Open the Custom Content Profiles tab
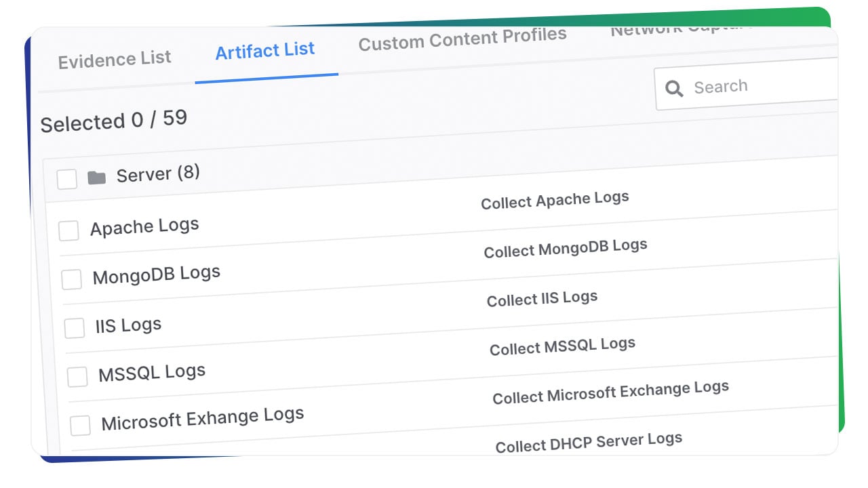868x488 pixels. click(x=462, y=39)
